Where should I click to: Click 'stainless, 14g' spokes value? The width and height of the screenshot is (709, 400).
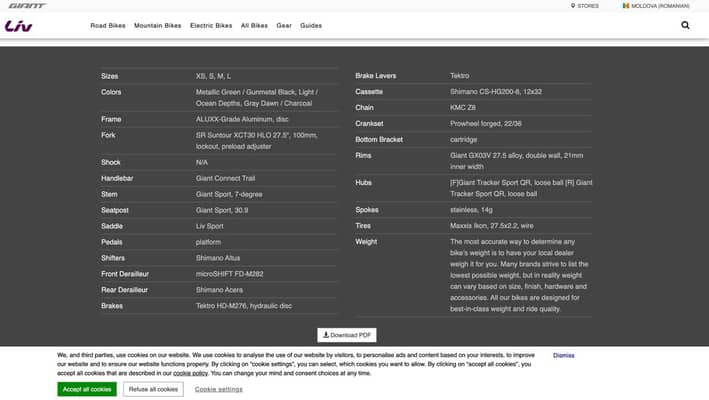click(471, 209)
